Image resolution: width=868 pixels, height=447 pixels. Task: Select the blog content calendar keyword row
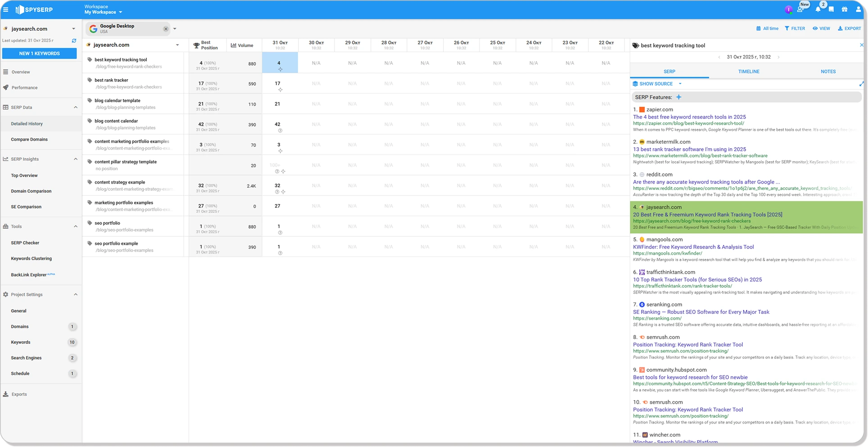[x=116, y=121]
